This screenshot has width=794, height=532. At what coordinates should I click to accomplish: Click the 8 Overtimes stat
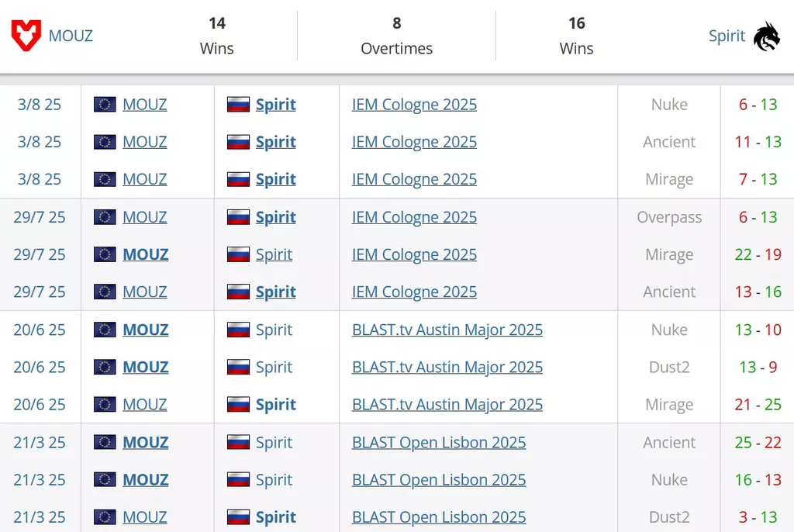(396, 36)
